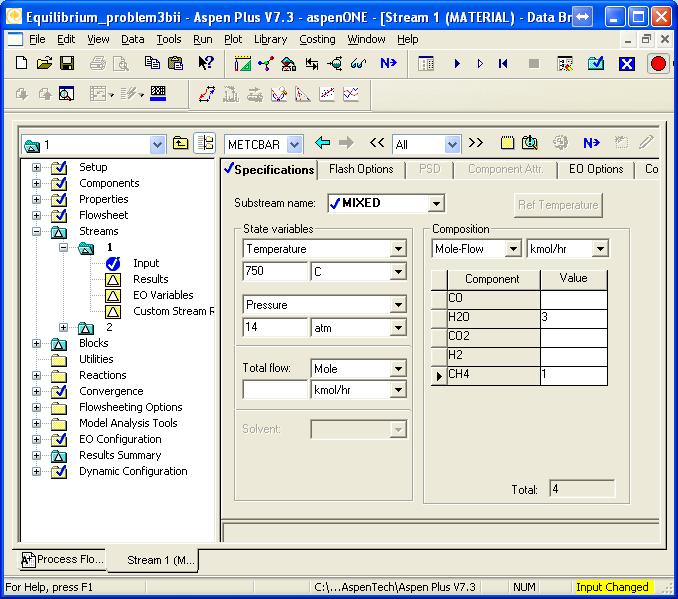Click the red circle record icon
The height and width of the screenshot is (599, 678).
658,64
